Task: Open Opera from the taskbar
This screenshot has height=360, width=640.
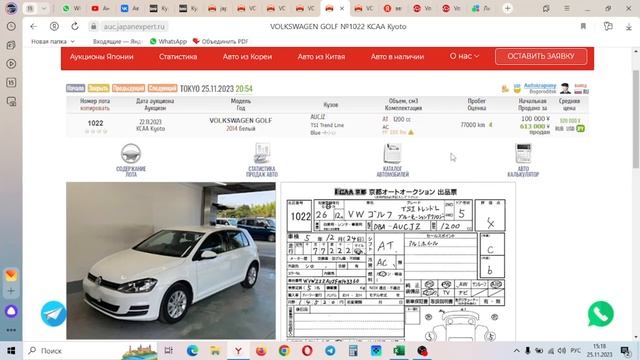Action: click(x=307, y=351)
